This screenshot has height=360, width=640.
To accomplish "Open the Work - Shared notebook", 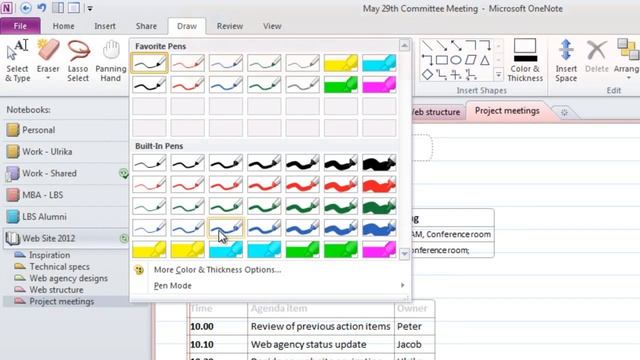I will pos(65,173).
